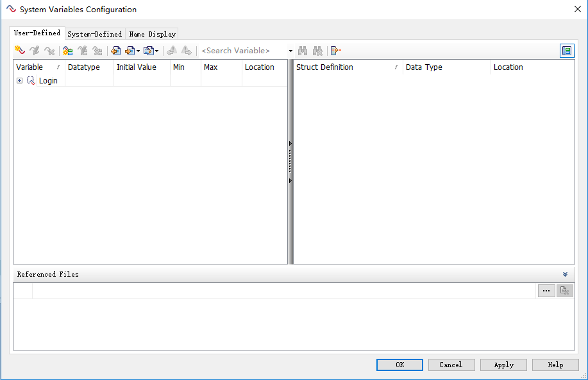
Task: Click the Cancel button
Action: pyautogui.click(x=451, y=365)
